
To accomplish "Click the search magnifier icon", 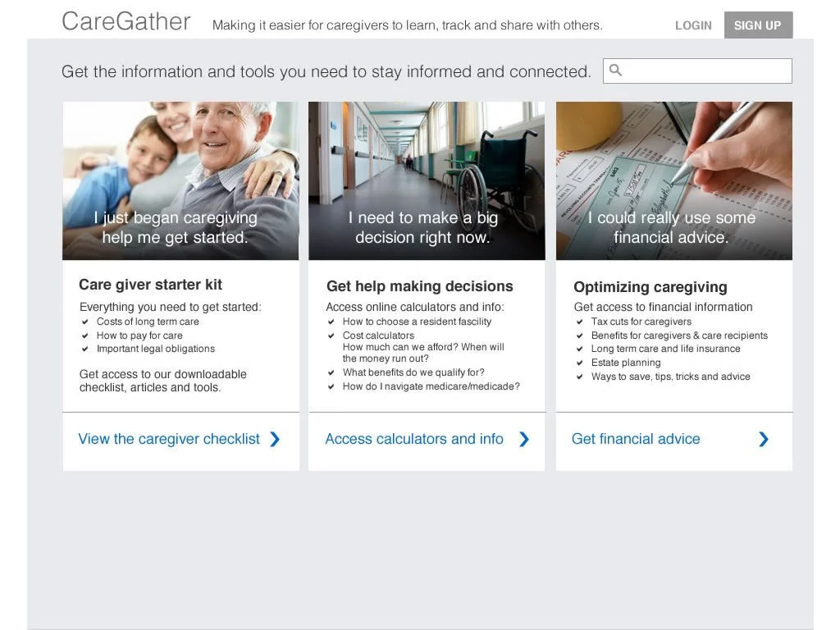I will (615, 71).
